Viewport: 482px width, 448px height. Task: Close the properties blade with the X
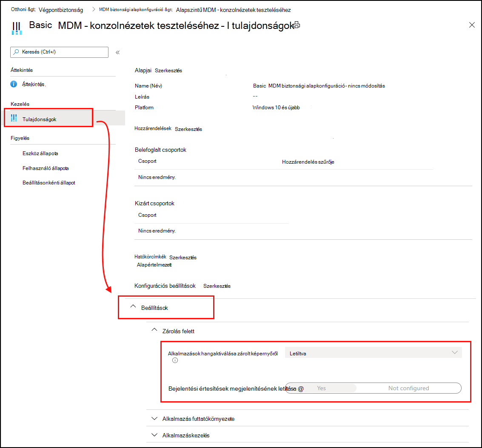point(472,25)
